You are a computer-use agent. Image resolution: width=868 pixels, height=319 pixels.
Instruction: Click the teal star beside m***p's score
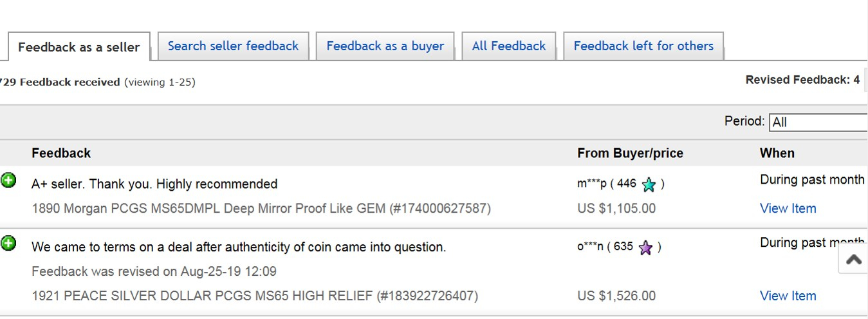point(649,185)
